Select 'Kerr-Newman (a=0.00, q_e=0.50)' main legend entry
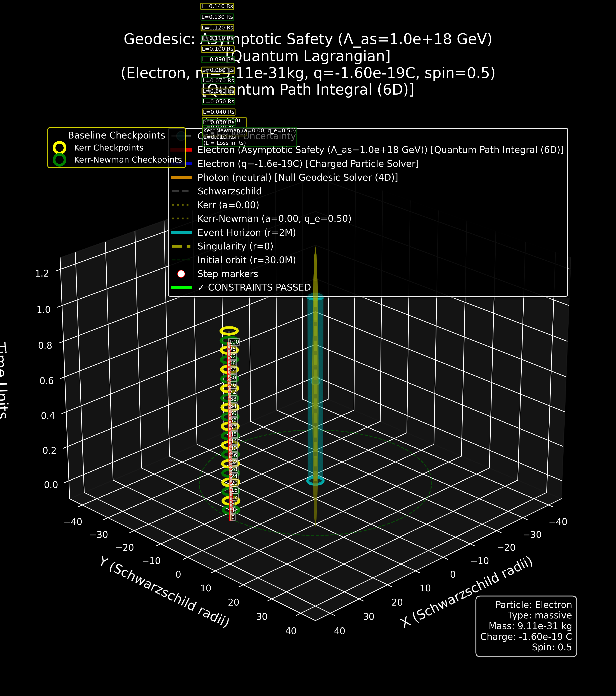616x696 pixels. click(274, 219)
